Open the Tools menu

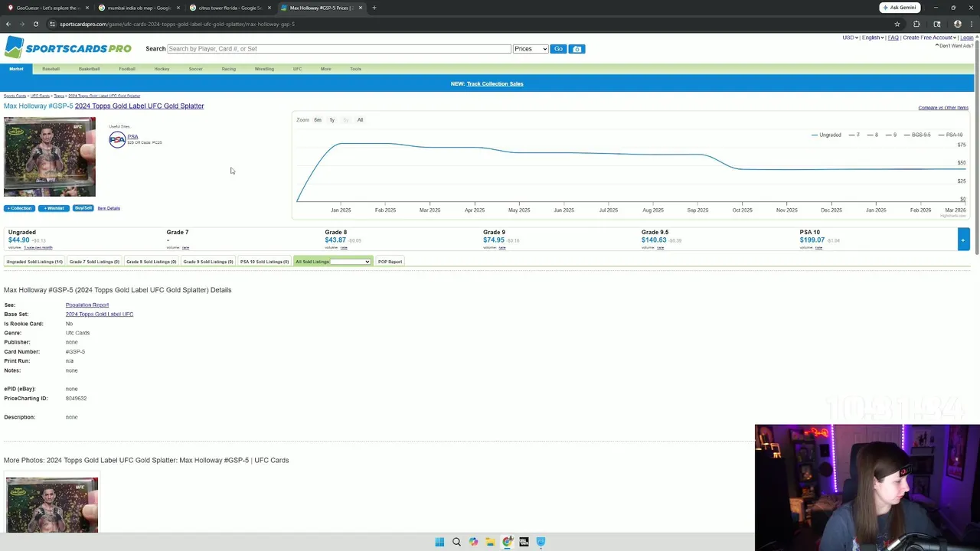point(355,69)
